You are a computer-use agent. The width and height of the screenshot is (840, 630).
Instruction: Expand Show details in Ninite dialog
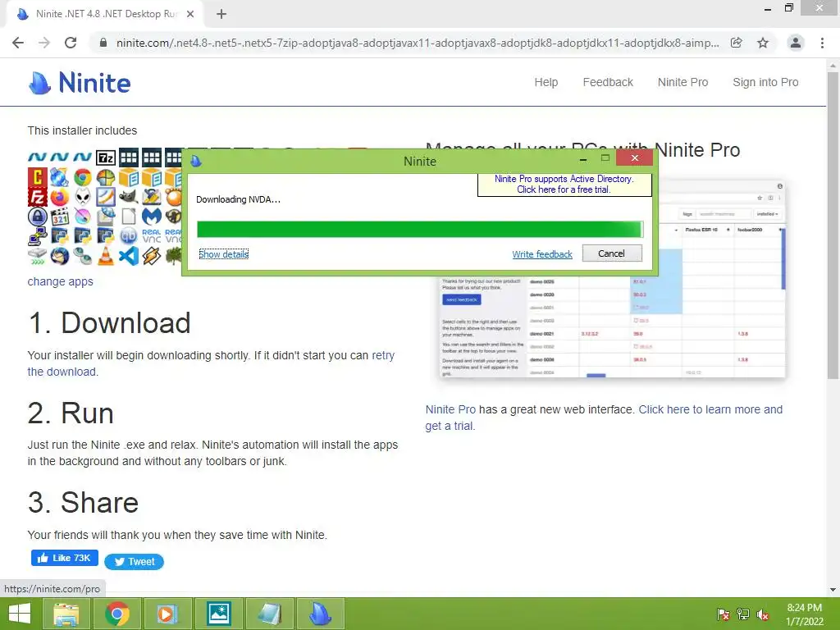pyautogui.click(x=223, y=254)
